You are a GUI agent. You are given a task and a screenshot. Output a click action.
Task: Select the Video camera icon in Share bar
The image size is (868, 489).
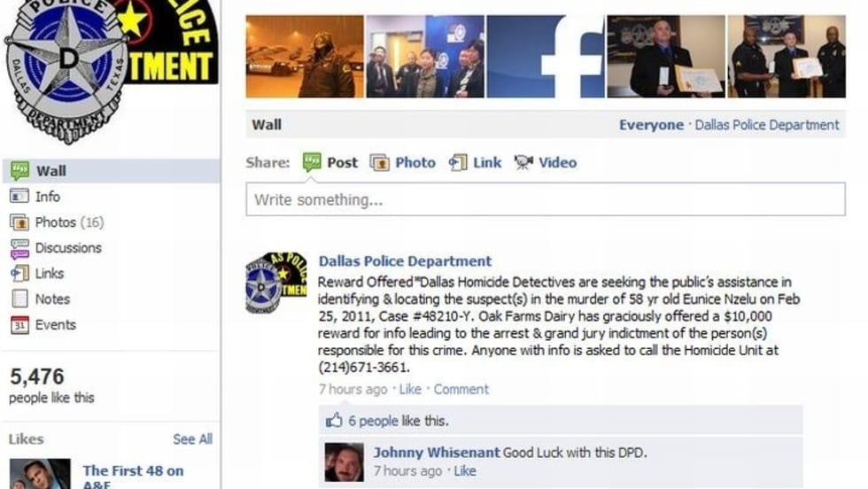(x=523, y=162)
